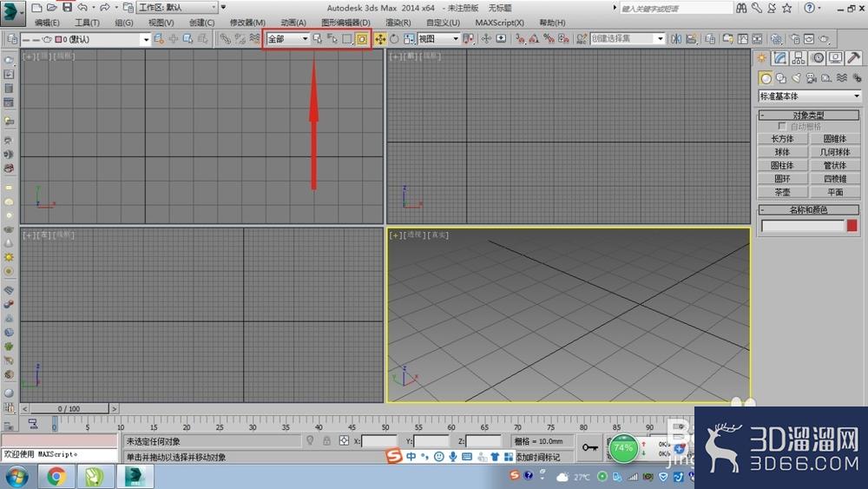Viewport: 868px width, 489px height.
Task: Open the 工作区: 默认 workspace dropdown
Action: coord(178,8)
